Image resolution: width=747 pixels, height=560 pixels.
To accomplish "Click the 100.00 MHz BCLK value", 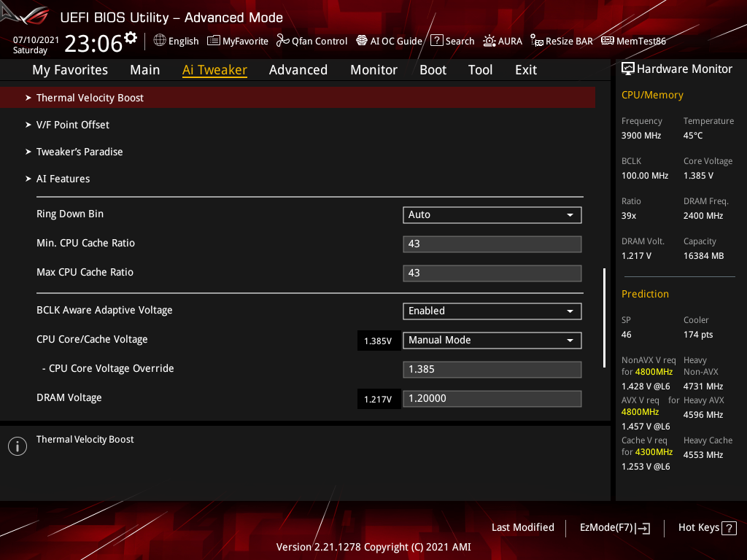I will 645,176.
